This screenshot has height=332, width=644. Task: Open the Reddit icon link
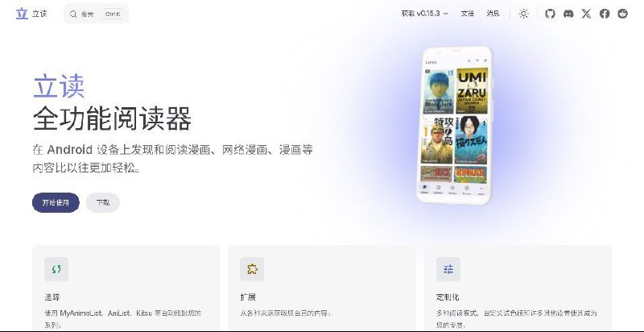(622, 14)
